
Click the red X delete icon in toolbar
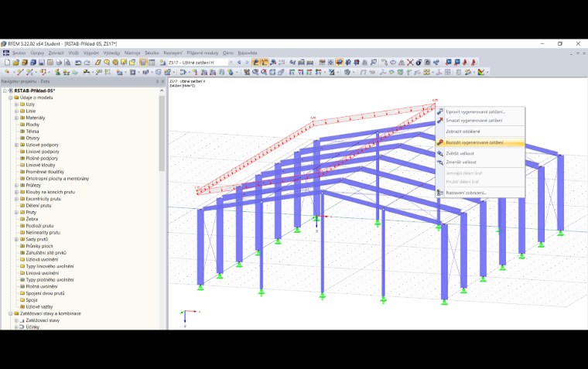tap(410, 62)
